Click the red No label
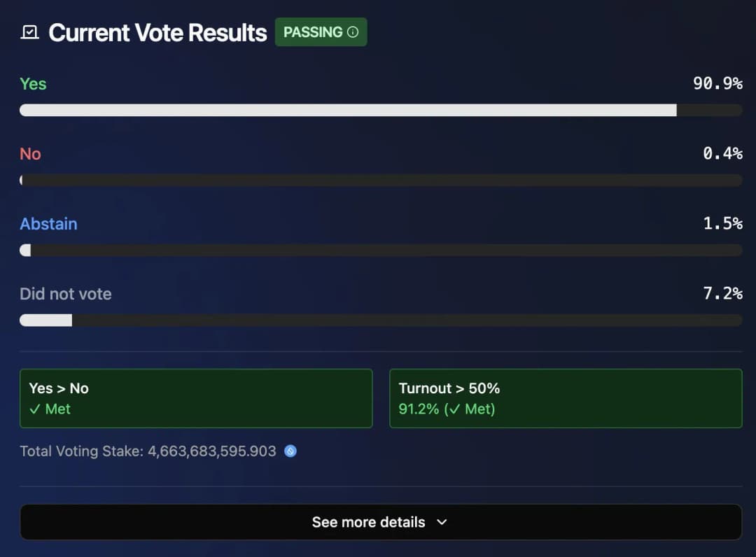The width and height of the screenshot is (756, 557). (x=30, y=154)
